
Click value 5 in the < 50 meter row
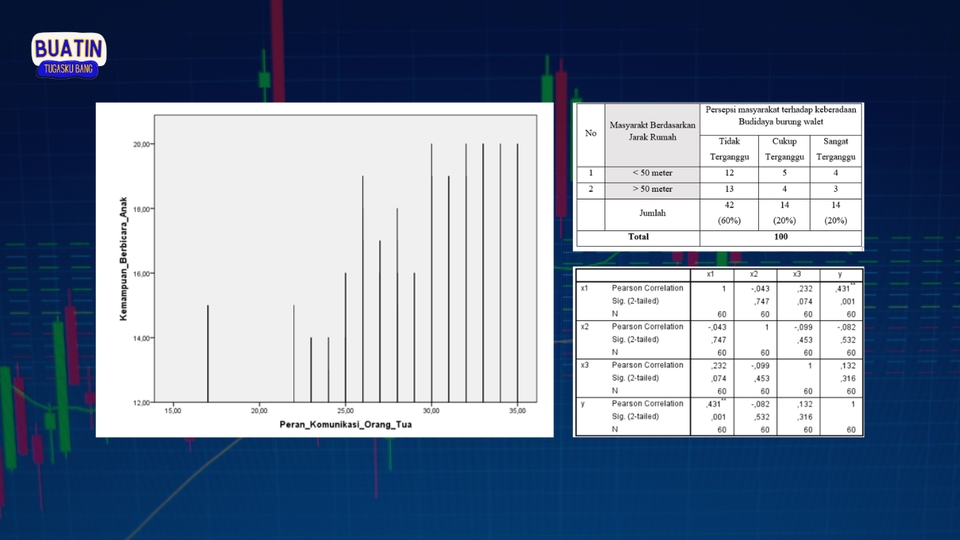[x=784, y=173]
